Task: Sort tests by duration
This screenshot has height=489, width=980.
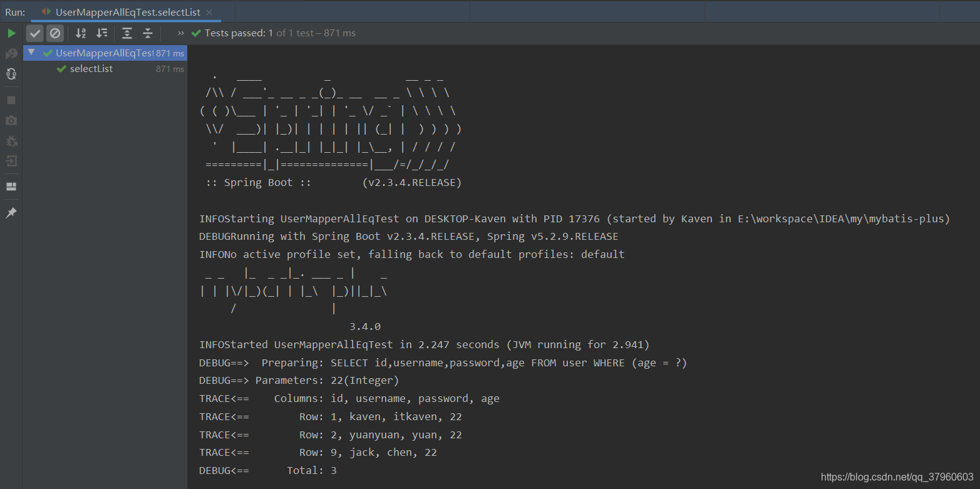Action: (101, 33)
